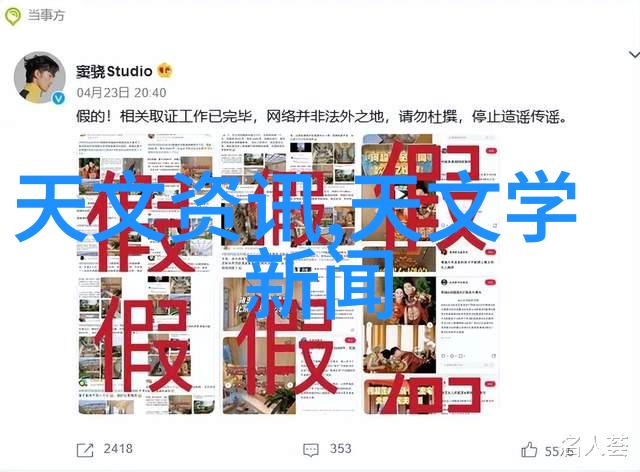640x472 pixels.
Task: Click the emoji badge beside 蜜骁Studio name
Action: click(165, 71)
